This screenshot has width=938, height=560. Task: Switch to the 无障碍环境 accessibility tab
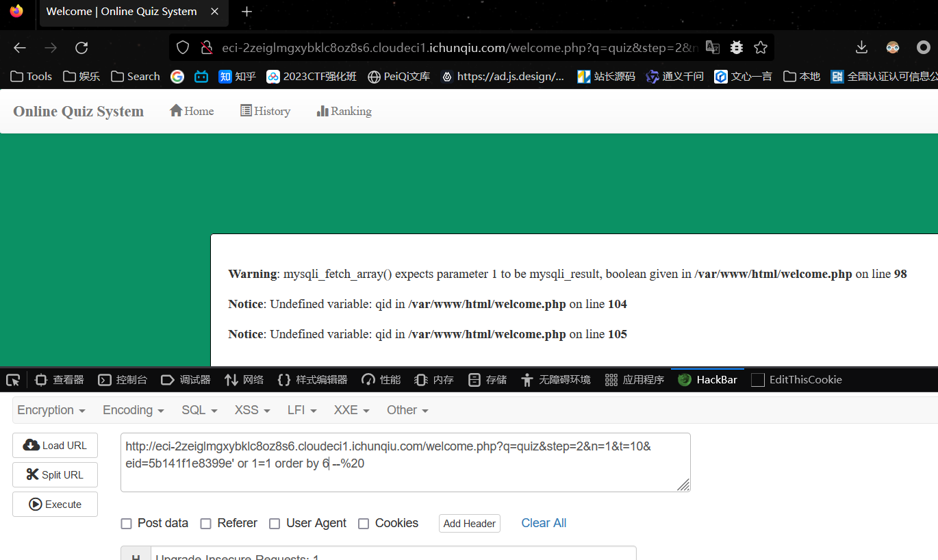pyautogui.click(x=555, y=380)
